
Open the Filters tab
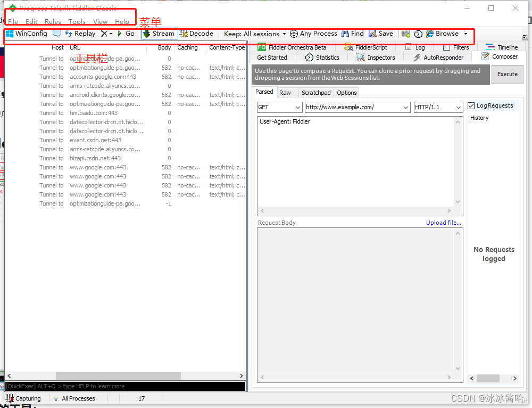[x=456, y=47]
